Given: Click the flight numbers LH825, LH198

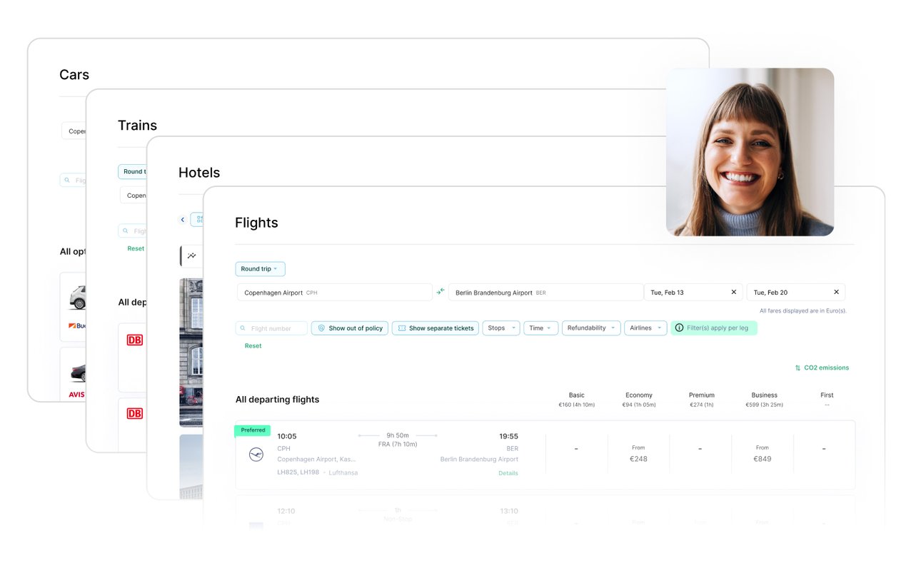Looking at the screenshot, I should click(x=298, y=472).
